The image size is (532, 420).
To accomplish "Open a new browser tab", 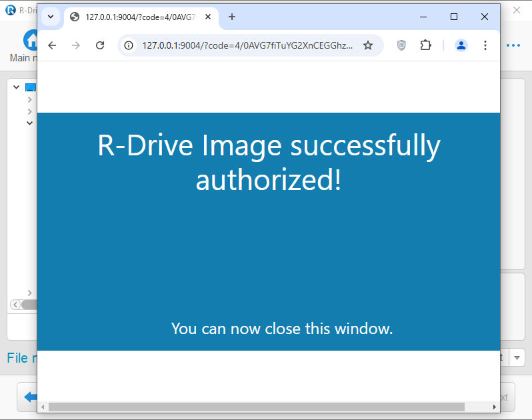I will pos(232,17).
